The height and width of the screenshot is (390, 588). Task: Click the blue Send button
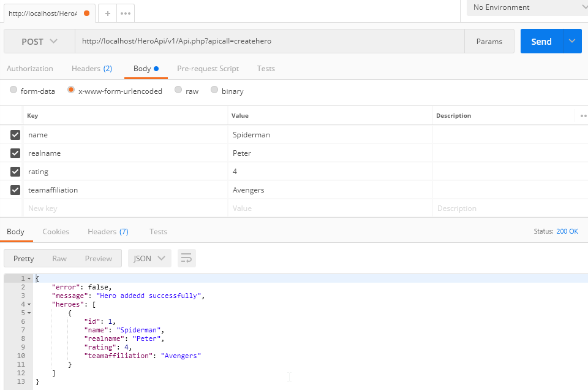[541, 41]
